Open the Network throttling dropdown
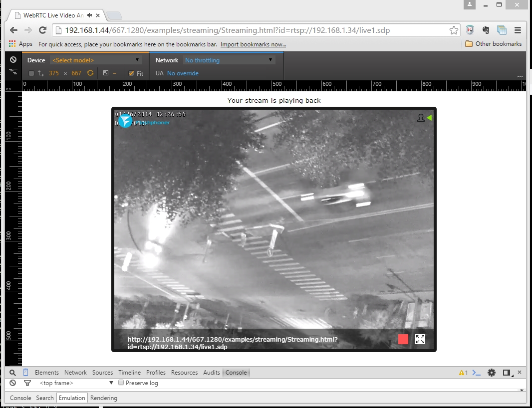Image resolution: width=532 pixels, height=408 pixels. coord(229,60)
